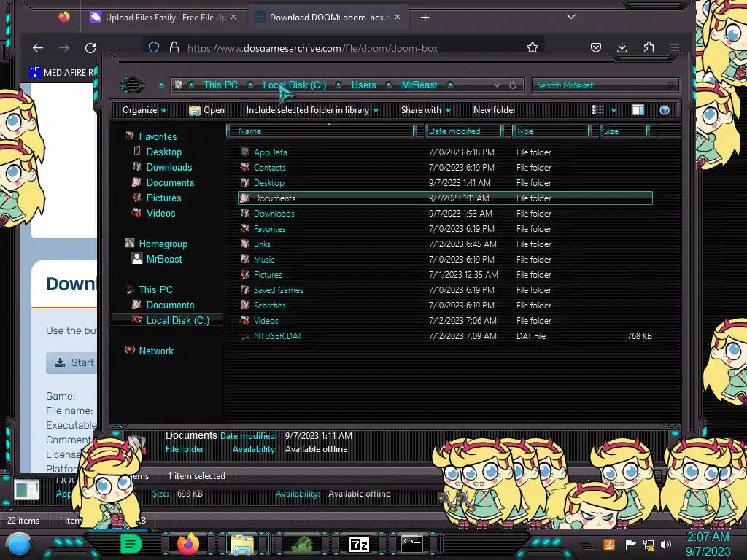Open the MEDIAFIRE bookmark
The image size is (747, 560).
coord(61,72)
